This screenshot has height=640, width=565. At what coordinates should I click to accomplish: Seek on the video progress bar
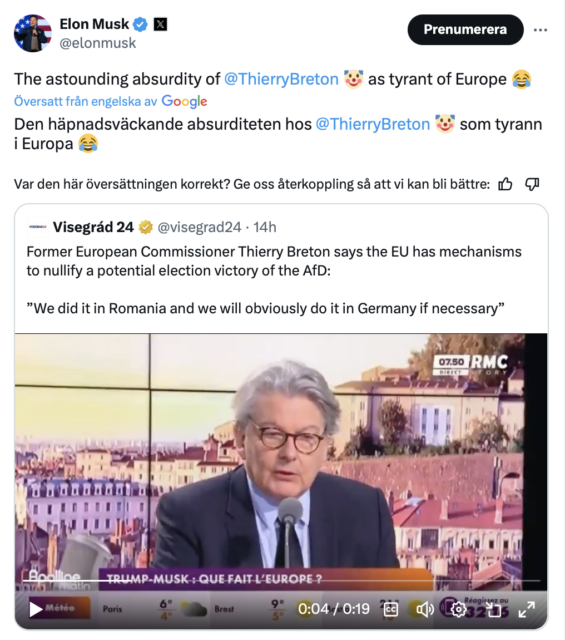281,580
